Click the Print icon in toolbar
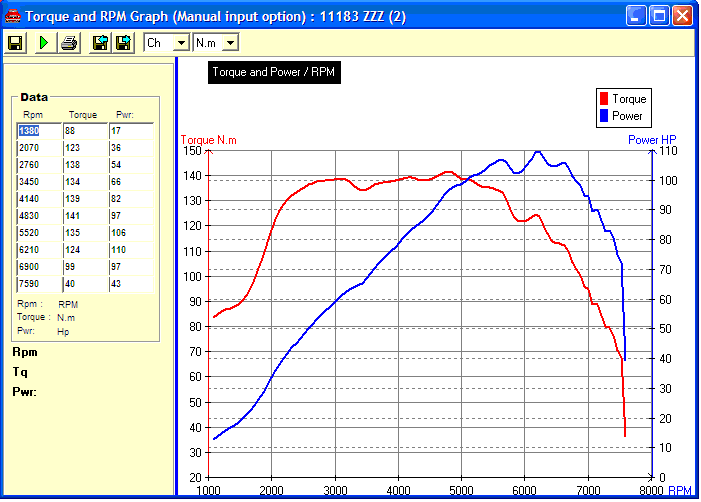 click(x=69, y=43)
